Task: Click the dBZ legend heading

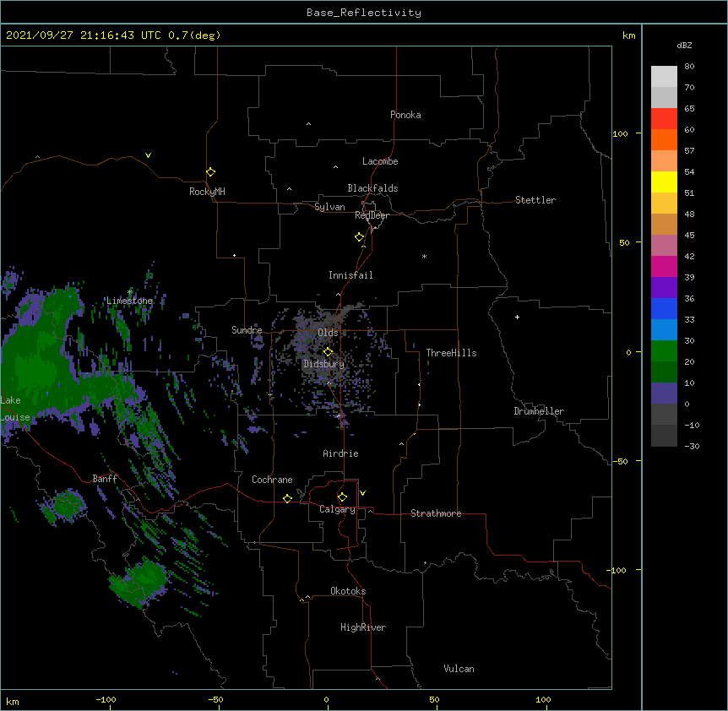Action: click(684, 45)
